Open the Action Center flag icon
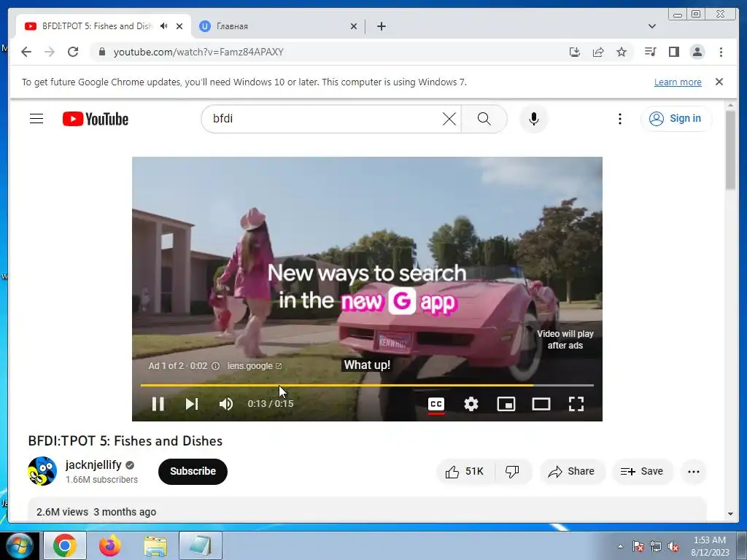747x560 pixels. 638,547
